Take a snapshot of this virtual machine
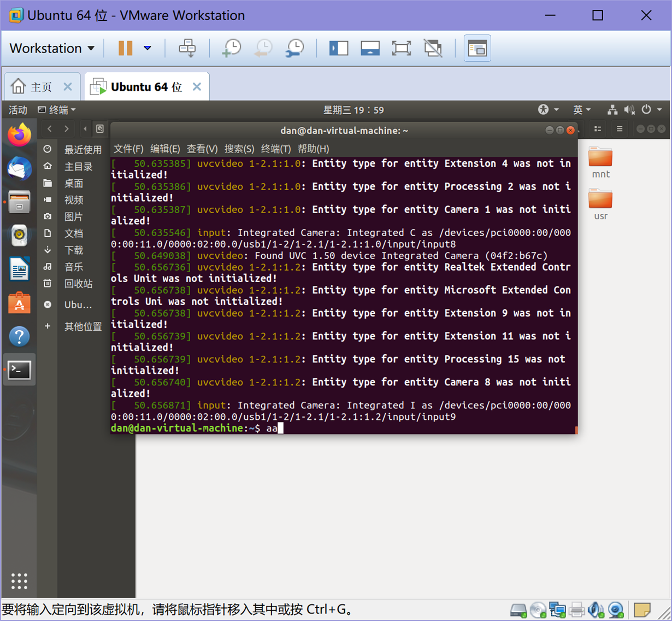Screen dimensions: 672x621 click(232, 48)
